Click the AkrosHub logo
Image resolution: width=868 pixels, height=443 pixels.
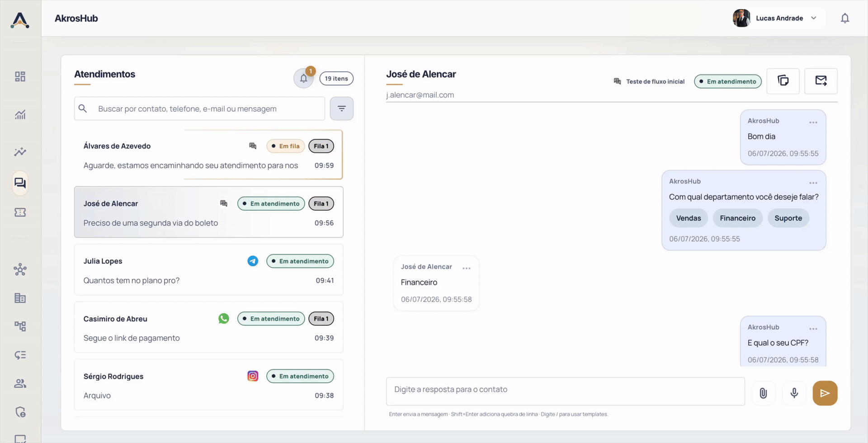tap(20, 20)
